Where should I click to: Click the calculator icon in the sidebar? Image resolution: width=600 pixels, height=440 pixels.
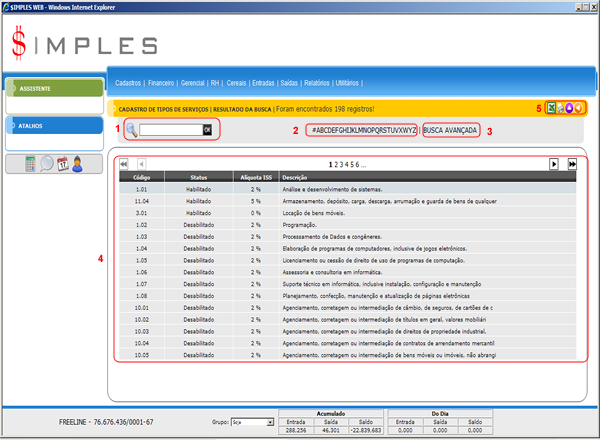click(30, 164)
